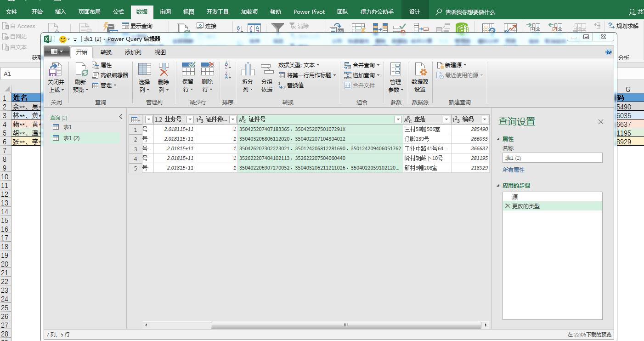Open 数据源设置 data source settings
The height and width of the screenshot is (341, 644).
pyautogui.click(x=420, y=70)
